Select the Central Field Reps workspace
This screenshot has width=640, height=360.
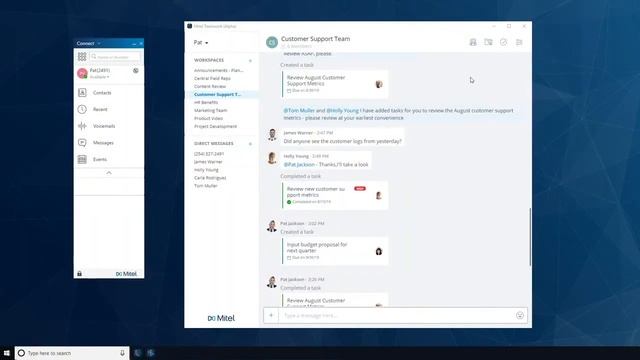[x=212, y=78]
